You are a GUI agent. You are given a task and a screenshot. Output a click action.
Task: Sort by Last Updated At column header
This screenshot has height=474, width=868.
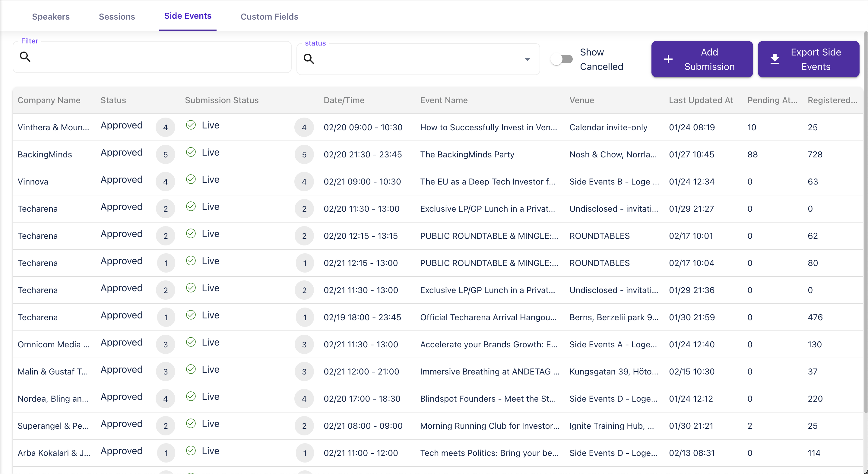[701, 100]
